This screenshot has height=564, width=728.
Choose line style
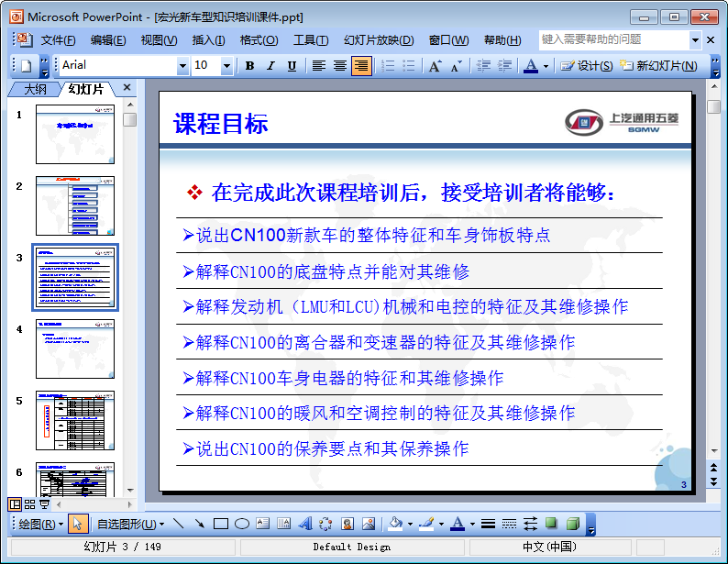(x=488, y=524)
